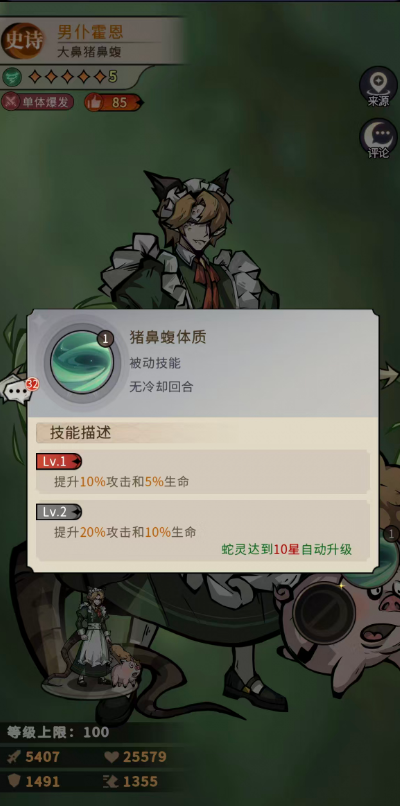The height and width of the screenshot is (806, 400).
Task: Tap the locked skill circle on the pig
Action: pyautogui.click(x=324, y=613)
